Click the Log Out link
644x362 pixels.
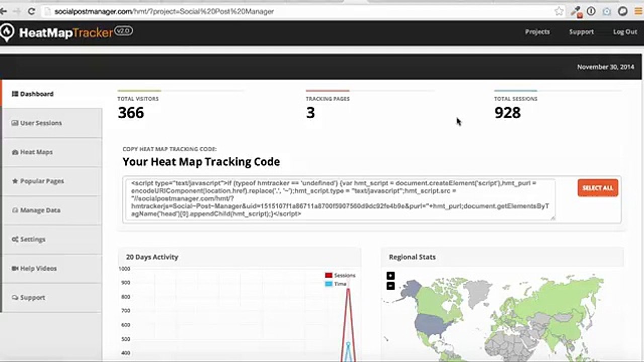click(x=625, y=32)
